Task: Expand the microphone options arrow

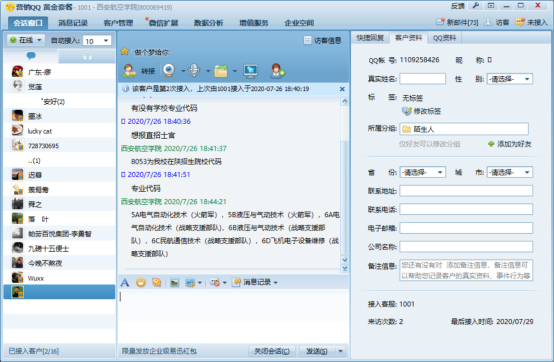Action: click(208, 71)
